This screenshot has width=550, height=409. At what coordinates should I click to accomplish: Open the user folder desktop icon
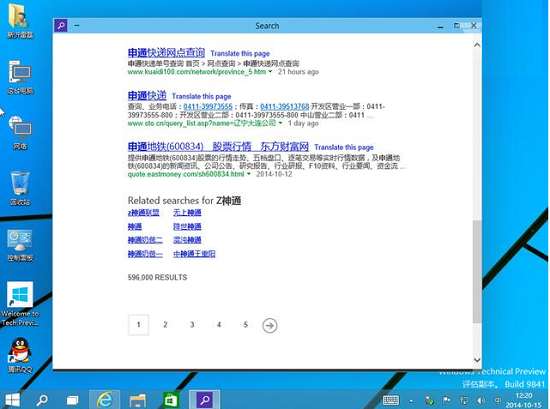point(20,20)
